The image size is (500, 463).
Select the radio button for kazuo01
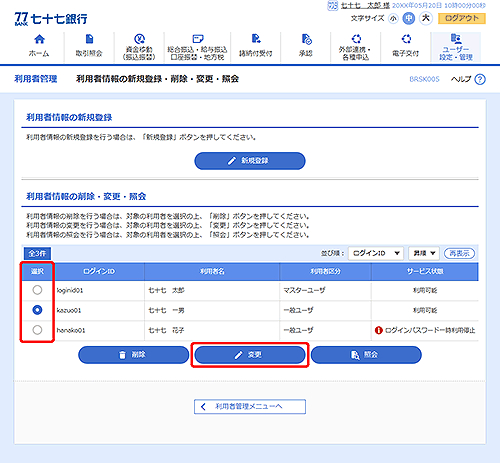coord(37,310)
